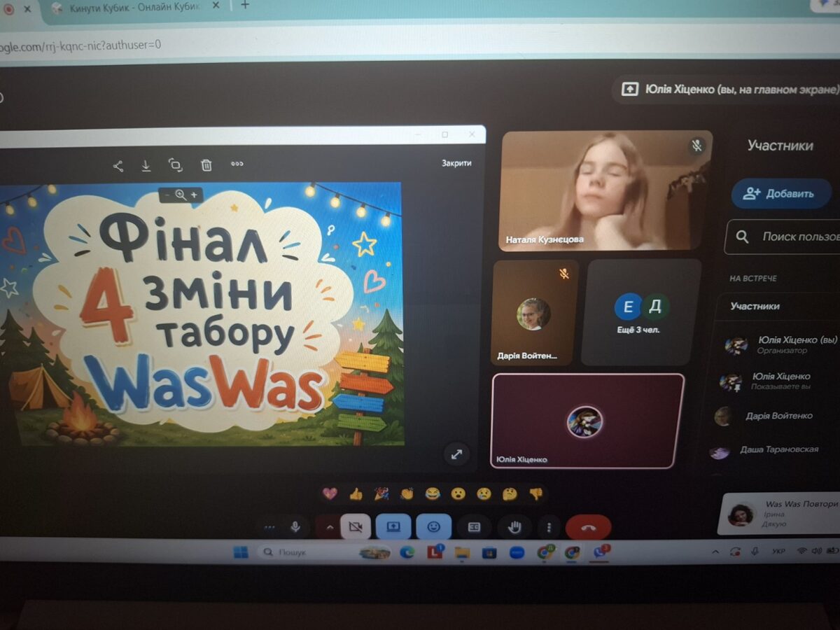Toggle the microphone in the call bar
This screenshot has width=840, height=630.
click(x=296, y=527)
